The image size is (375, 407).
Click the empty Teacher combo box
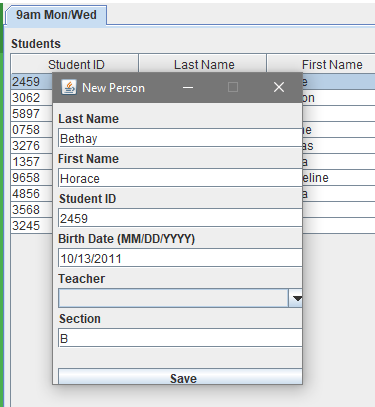[173, 298]
